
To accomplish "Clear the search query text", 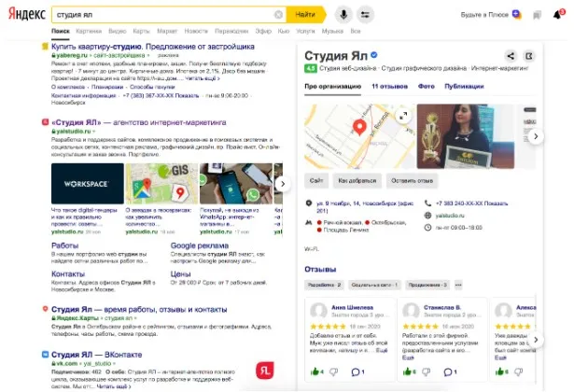I will tap(278, 15).
